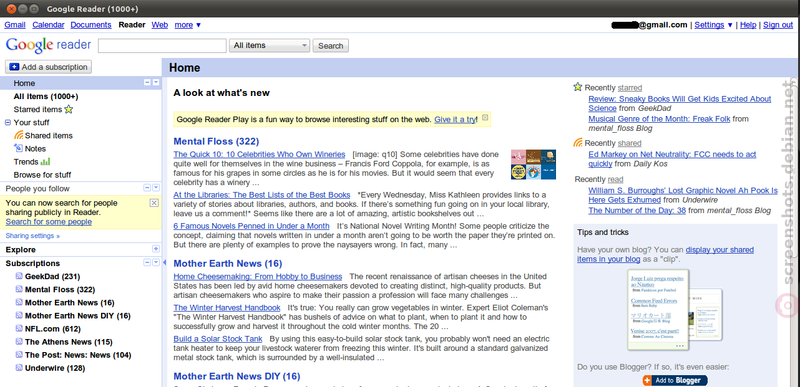Minimize the People you follow section
Screen dimensions: 800x387
[147, 188]
